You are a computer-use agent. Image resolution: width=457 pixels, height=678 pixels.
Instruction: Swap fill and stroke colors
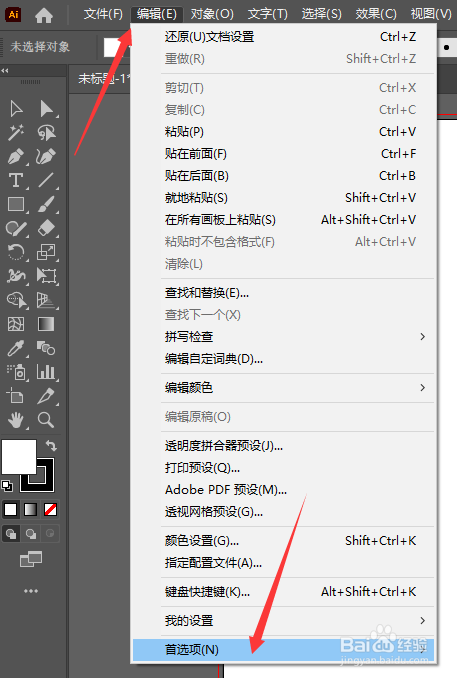51,445
